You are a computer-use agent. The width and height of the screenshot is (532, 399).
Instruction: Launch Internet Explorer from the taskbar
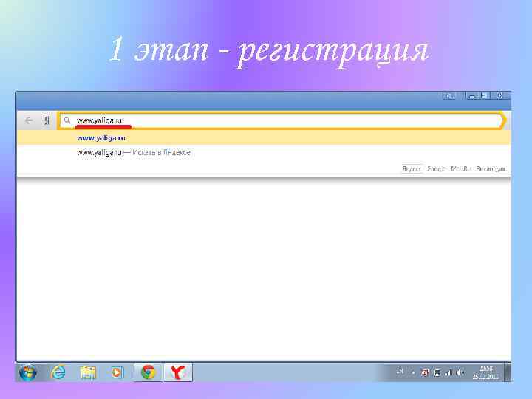(x=58, y=372)
